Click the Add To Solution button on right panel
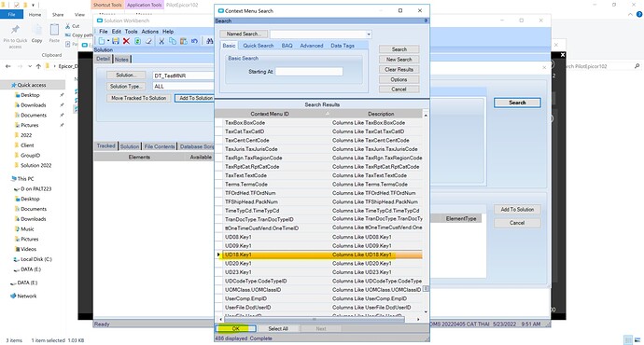 point(517,209)
